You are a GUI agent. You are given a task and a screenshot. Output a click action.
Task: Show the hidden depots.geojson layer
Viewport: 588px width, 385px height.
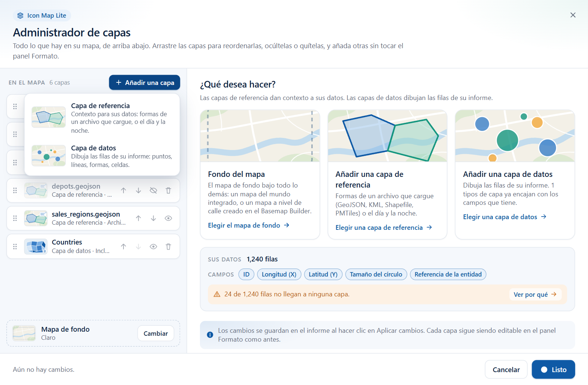(x=154, y=190)
